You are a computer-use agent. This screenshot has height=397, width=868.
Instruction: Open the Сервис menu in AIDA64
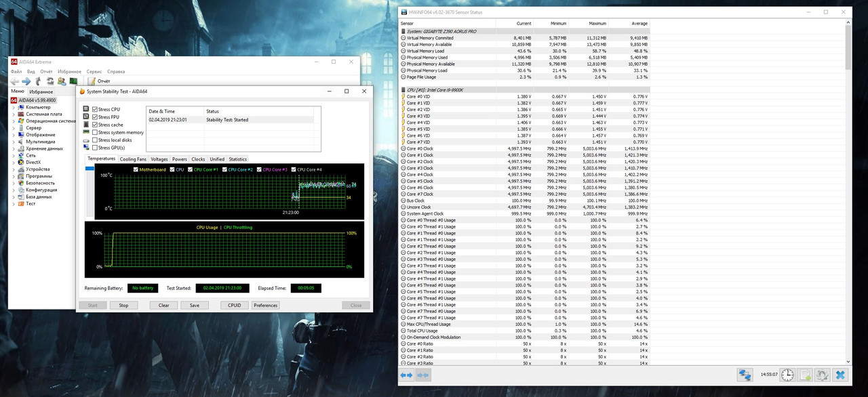94,71
